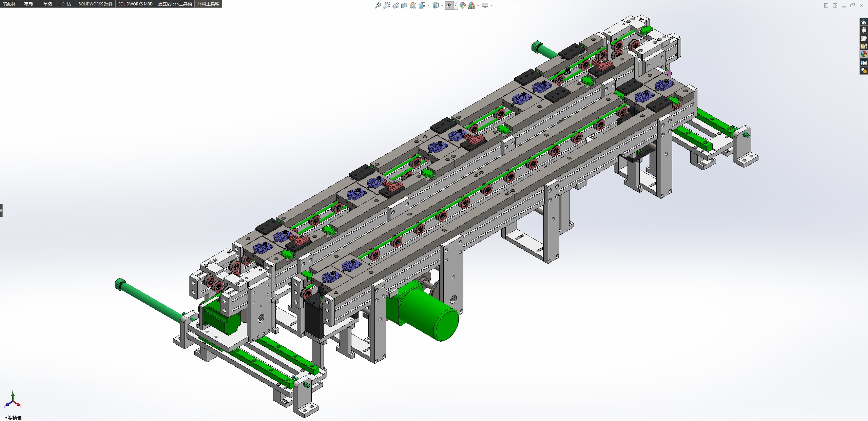Select the Zoom to Area tool
This screenshot has height=421, width=868.
pos(386,5)
